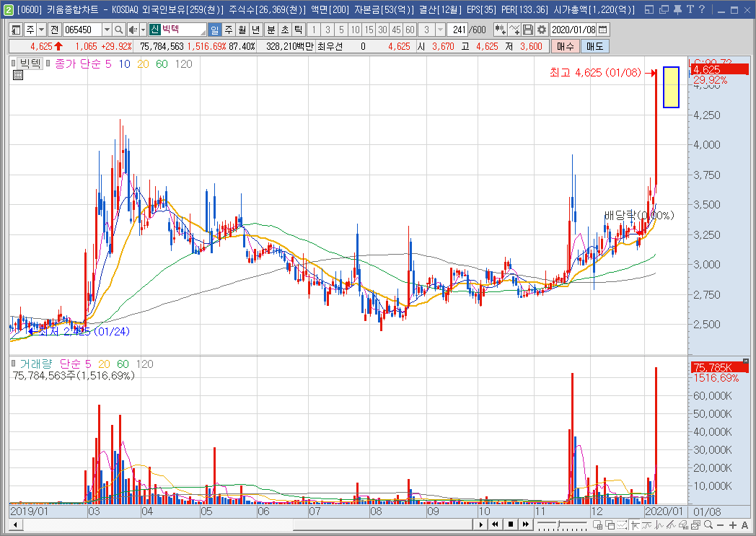Open the custom interval dropdown arrow
The height and width of the screenshot is (536, 756).
(440, 30)
